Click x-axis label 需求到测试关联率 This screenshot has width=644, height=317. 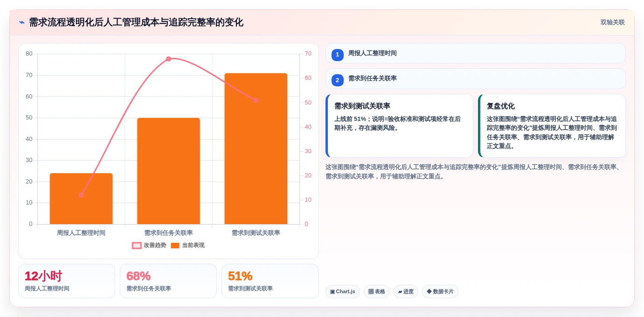(x=256, y=232)
